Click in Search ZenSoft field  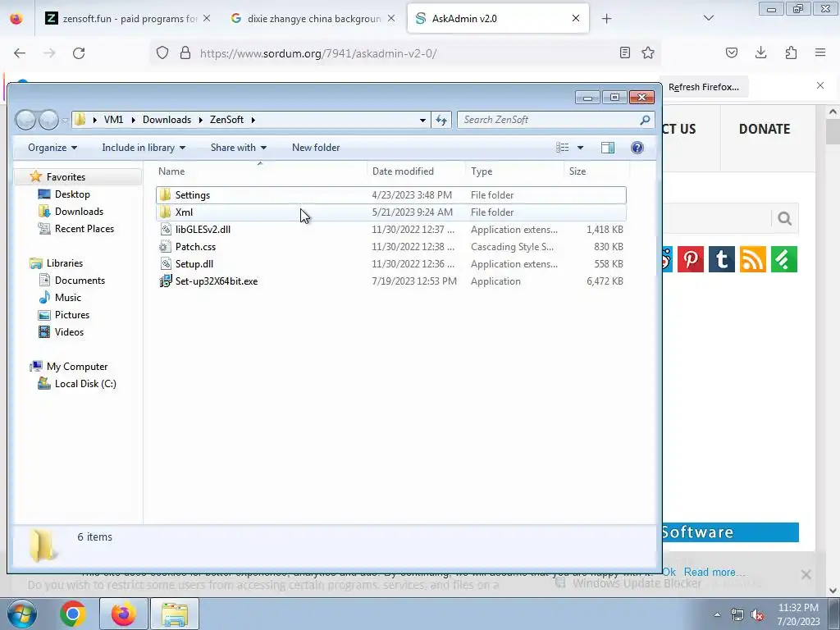[x=549, y=120]
